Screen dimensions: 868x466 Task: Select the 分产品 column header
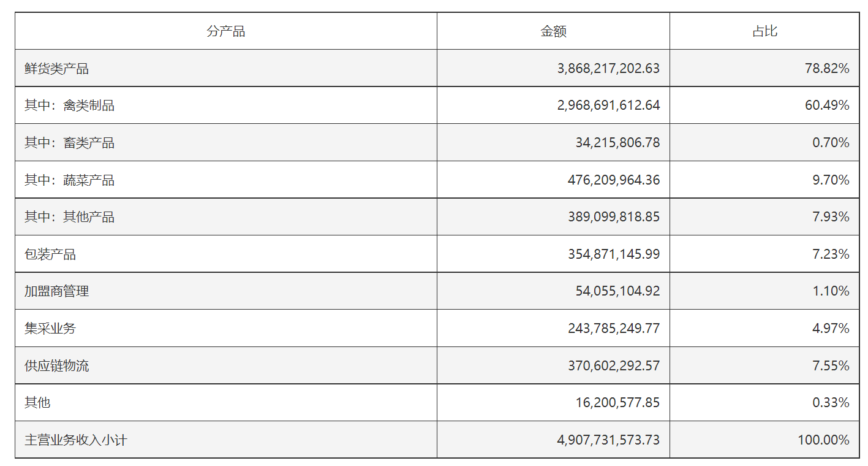point(226,31)
